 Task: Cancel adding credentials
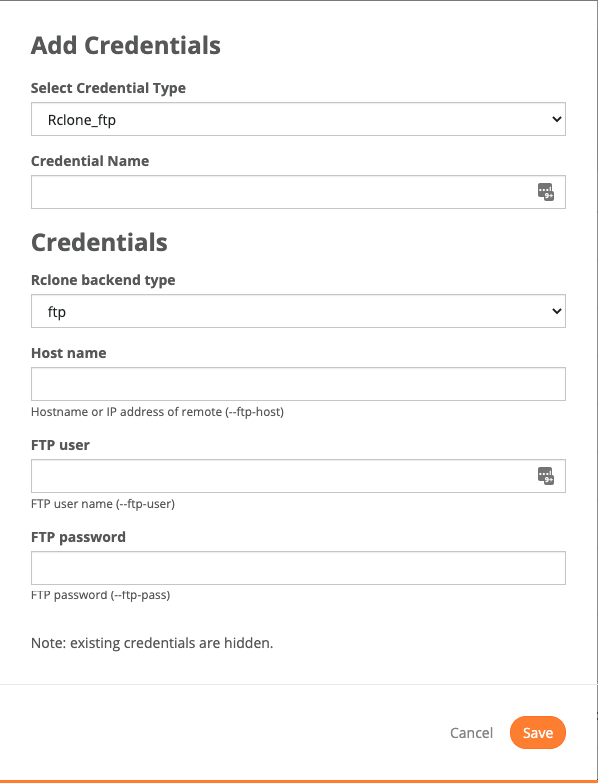click(x=471, y=733)
